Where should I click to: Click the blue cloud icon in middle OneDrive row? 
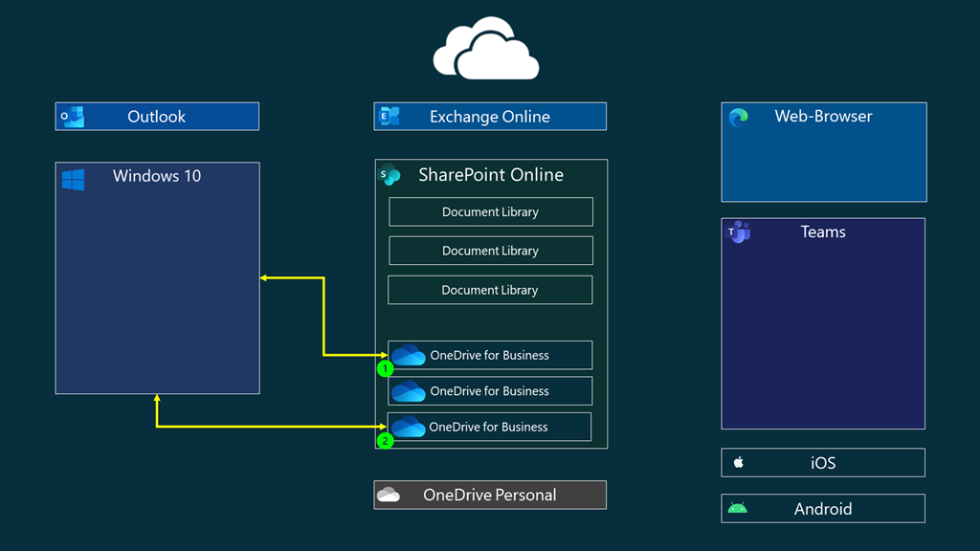(x=409, y=391)
